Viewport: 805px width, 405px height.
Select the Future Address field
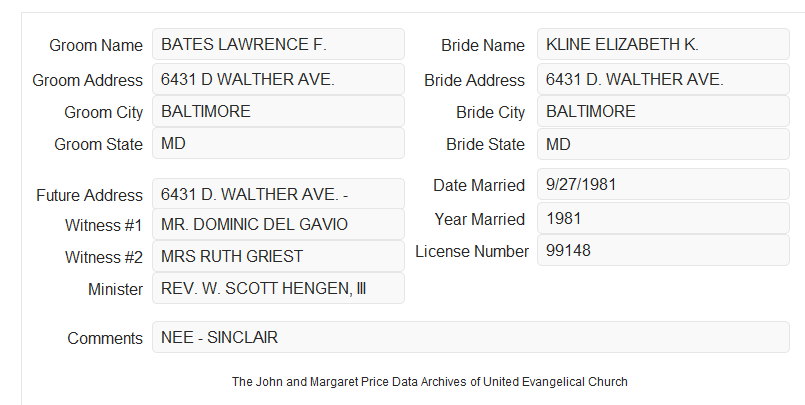pos(278,194)
